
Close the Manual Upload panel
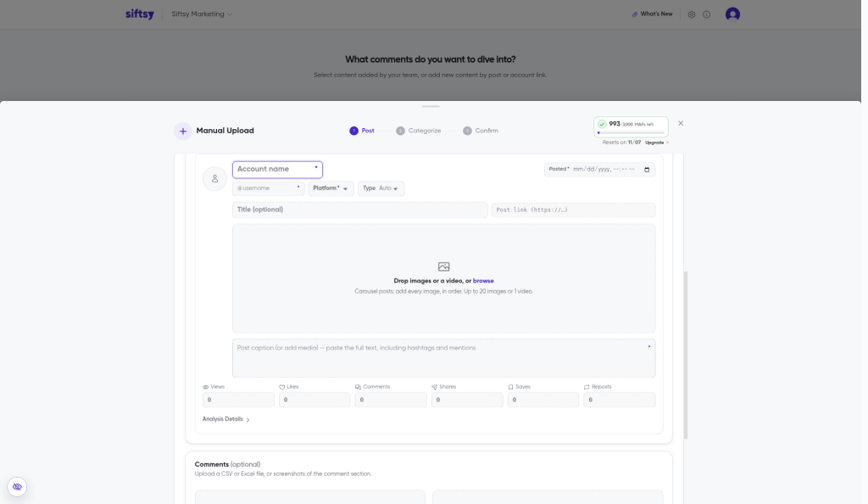(681, 123)
